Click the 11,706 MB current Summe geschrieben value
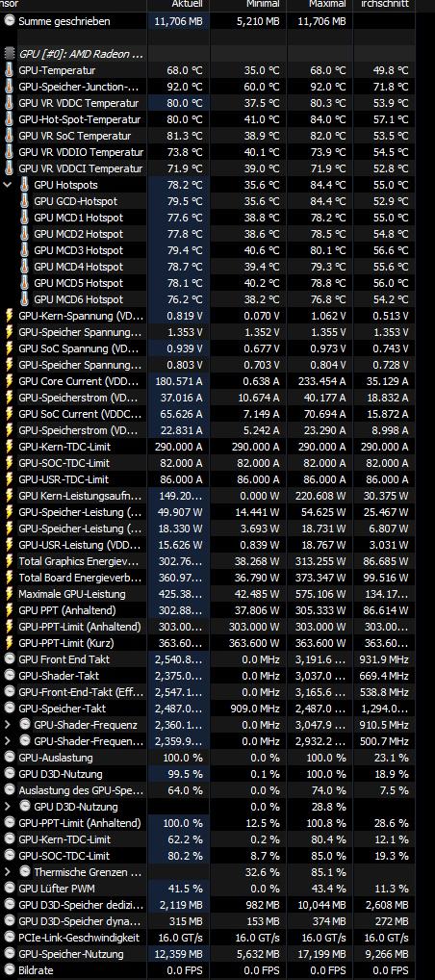Viewport: 435px width, 980px height. coord(179,21)
